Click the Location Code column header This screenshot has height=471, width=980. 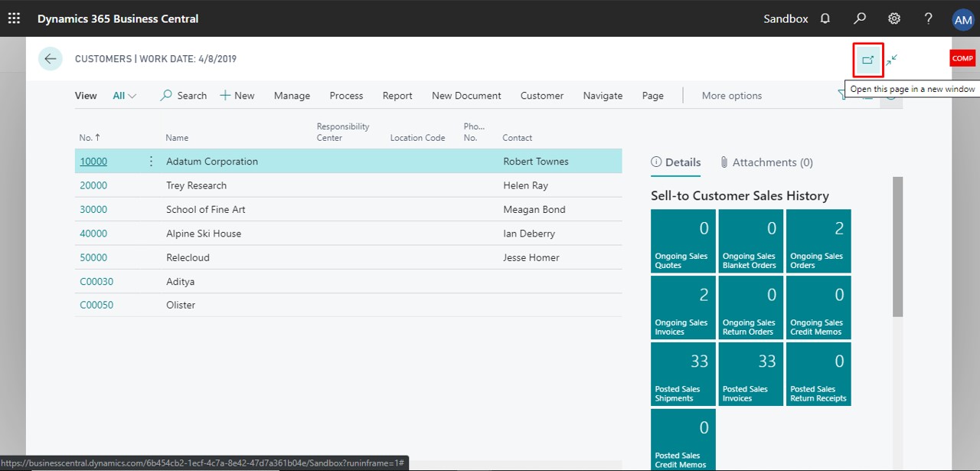tap(417, 138)
